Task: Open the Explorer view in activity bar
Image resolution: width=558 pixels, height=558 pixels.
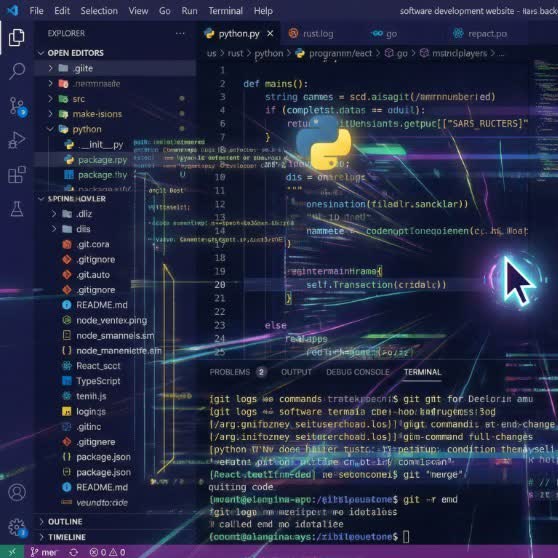Action: tap(16, 37)
